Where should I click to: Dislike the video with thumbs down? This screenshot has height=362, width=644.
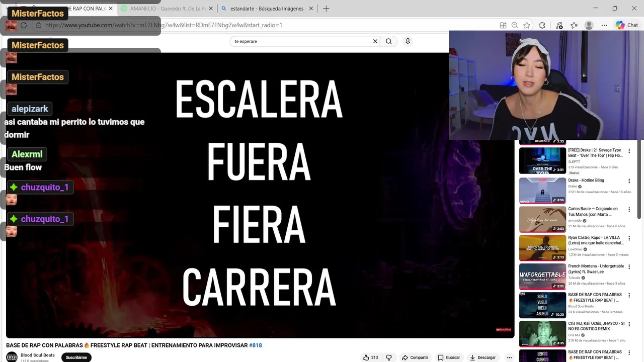388,357
